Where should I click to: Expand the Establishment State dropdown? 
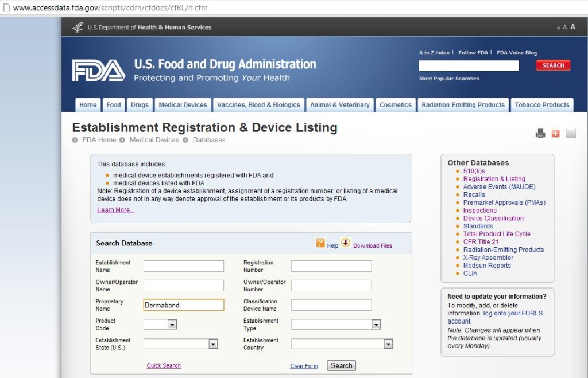pyautogui.click(x=213, y=344)
